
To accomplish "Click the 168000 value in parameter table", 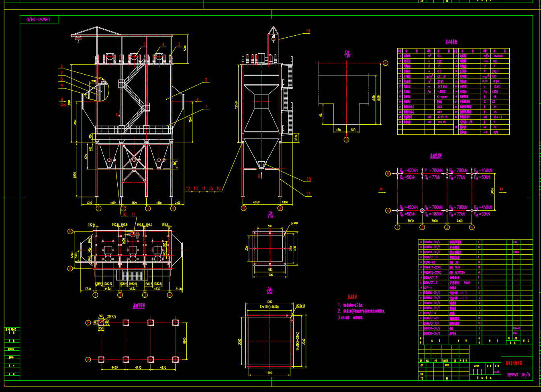I will click(498, 56).
